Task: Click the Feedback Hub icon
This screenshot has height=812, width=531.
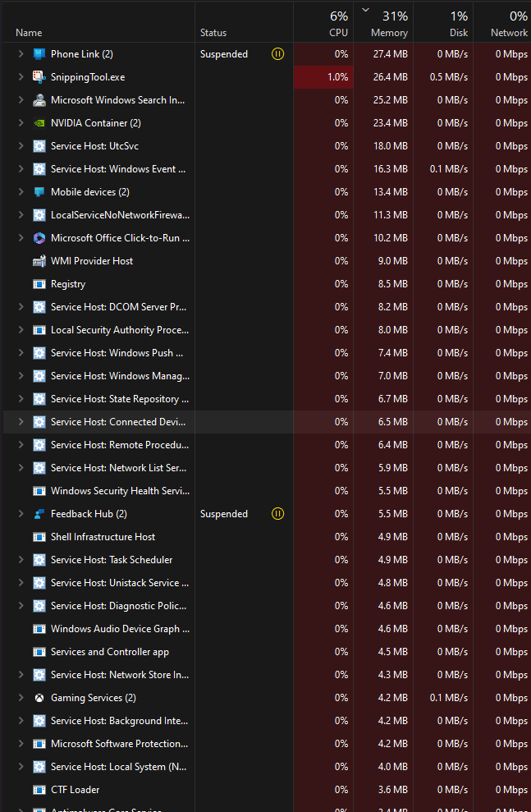Action: coord(39,514)
